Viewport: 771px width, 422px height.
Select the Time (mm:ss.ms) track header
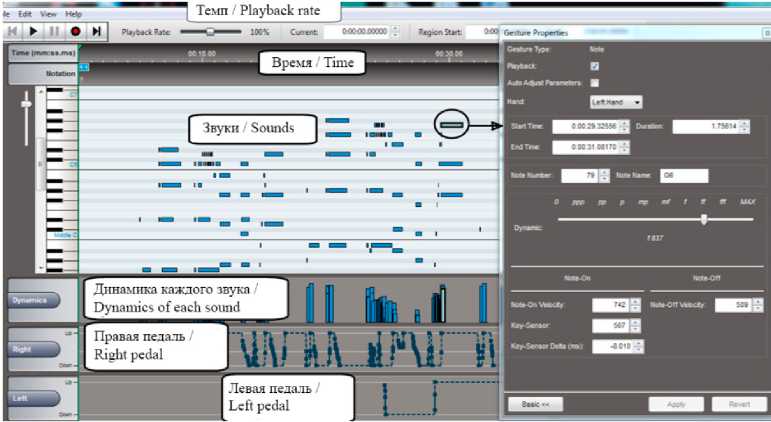coord(44,53)
